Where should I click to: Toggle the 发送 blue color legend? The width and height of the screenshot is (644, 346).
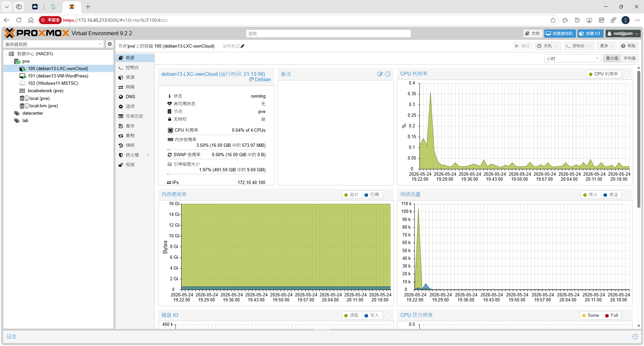coord(611,195)
